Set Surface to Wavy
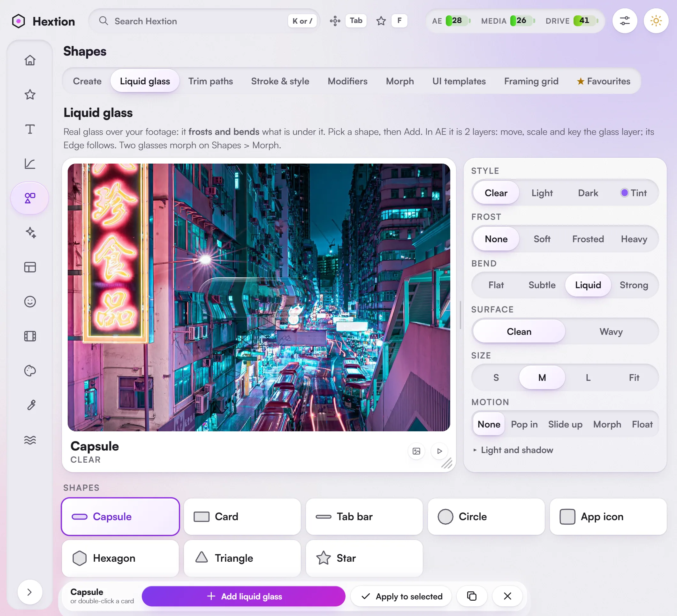Viewport: 677px width, 616px height. pyautogui.click(x=611, y=331)
